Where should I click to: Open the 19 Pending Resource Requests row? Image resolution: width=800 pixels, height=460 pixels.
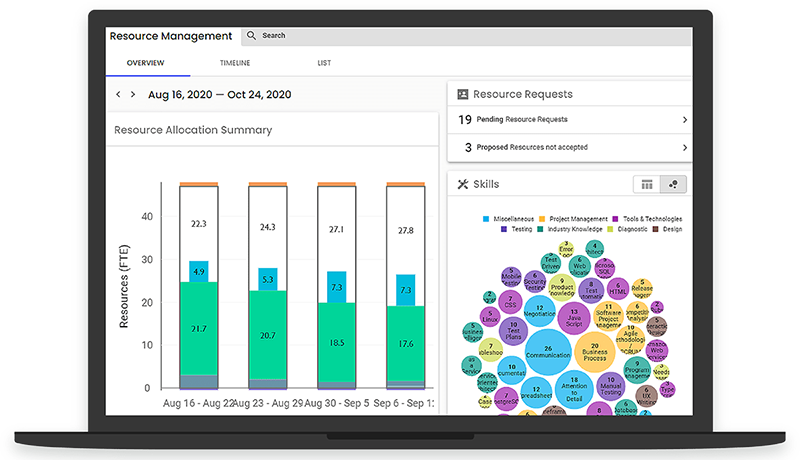coord(569,119)
